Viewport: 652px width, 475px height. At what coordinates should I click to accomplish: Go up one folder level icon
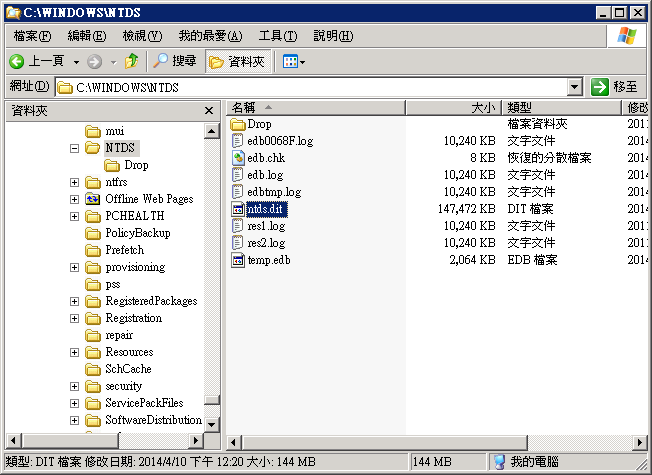(x=132, y=61)
